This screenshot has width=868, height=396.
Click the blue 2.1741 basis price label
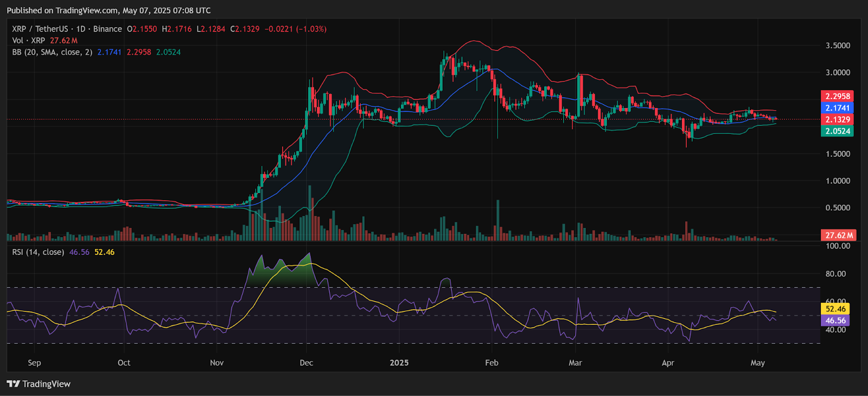click(837, 108)
